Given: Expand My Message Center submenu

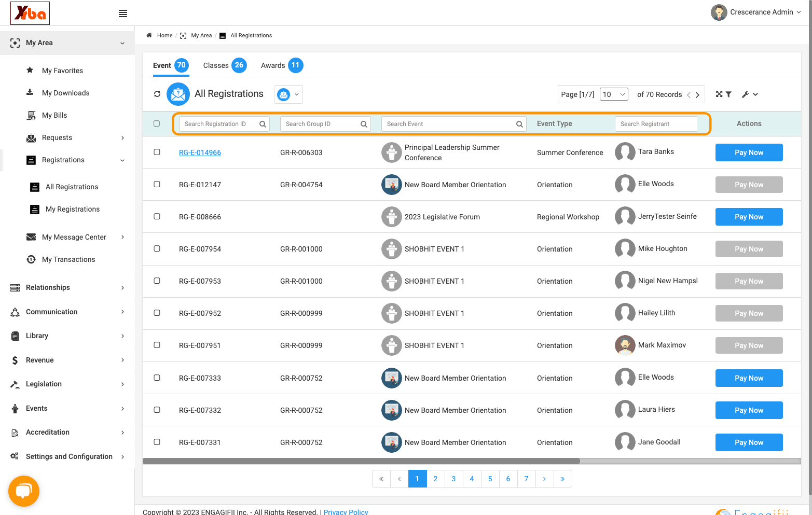Looking at the screenshot, I should 122,237.
